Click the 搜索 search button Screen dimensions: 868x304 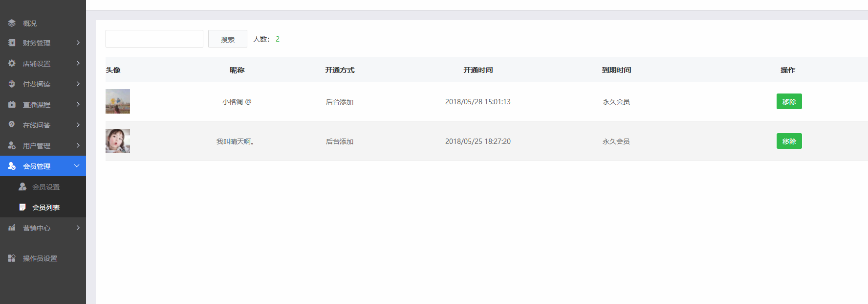point(228,39)
